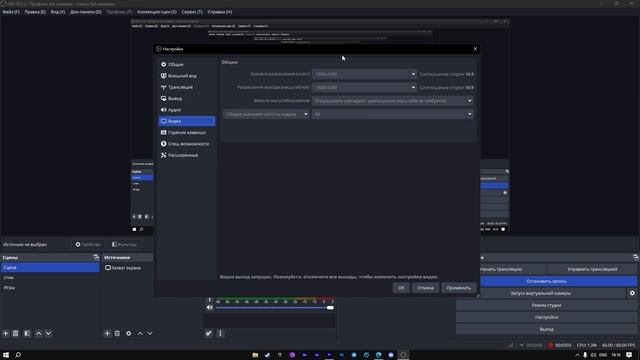The height and width of the screenshot is (360, 640).
Task: Click Управлять трансляцией button
Action: coord(592,269)
